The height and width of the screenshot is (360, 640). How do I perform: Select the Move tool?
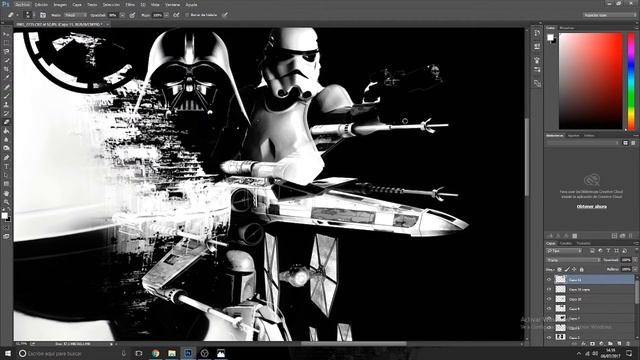6,34
